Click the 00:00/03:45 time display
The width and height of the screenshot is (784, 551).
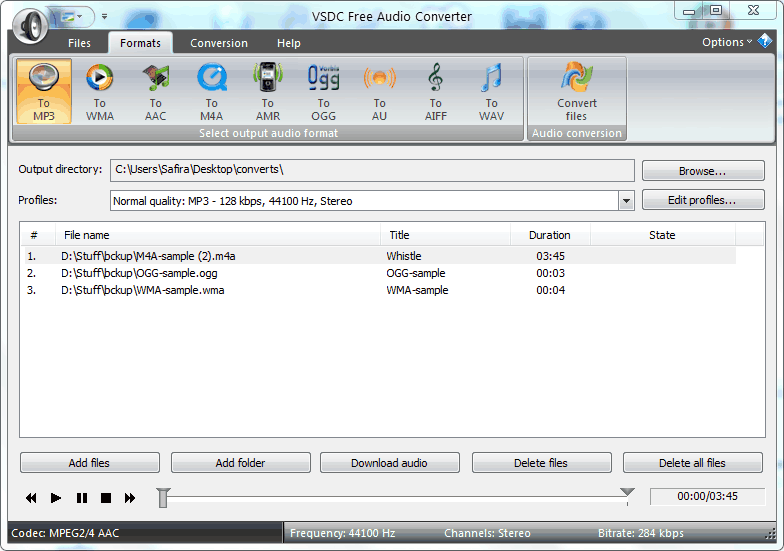coord(708,496)
